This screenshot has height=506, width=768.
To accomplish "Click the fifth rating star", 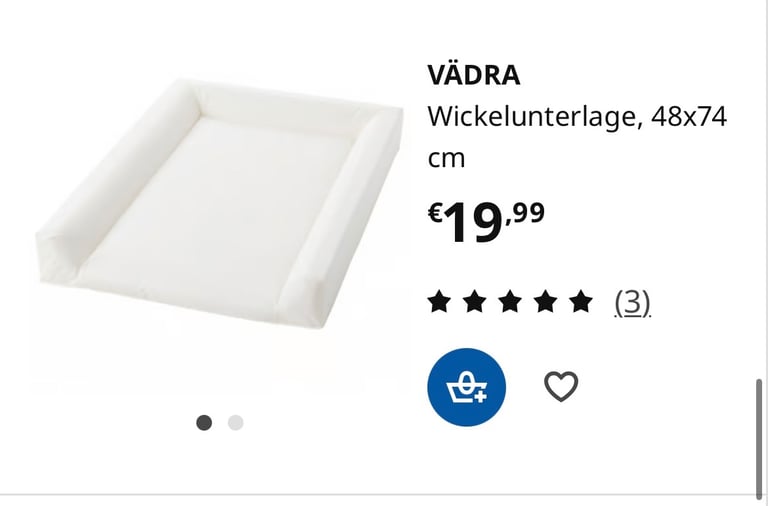I will pos(581,301).
